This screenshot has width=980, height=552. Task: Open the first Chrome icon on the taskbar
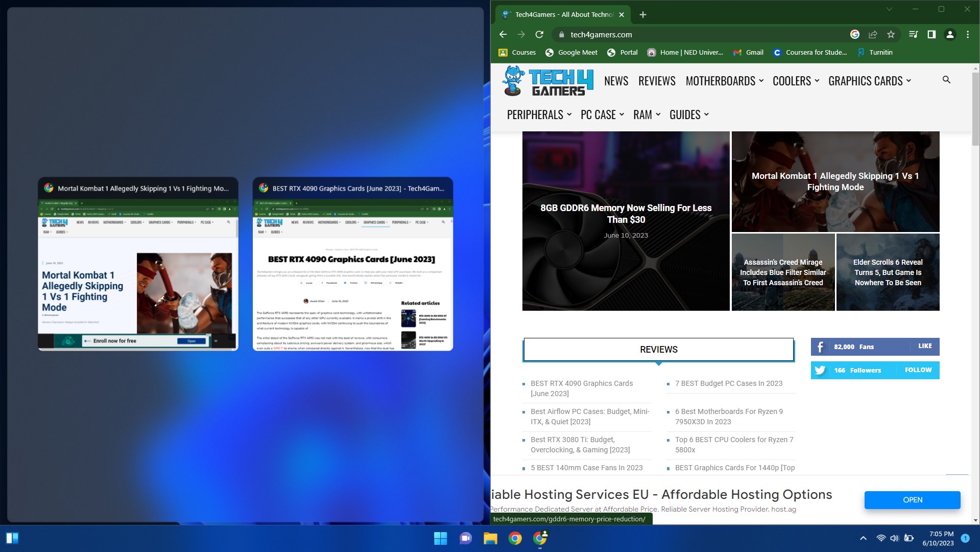click(515, 538)
